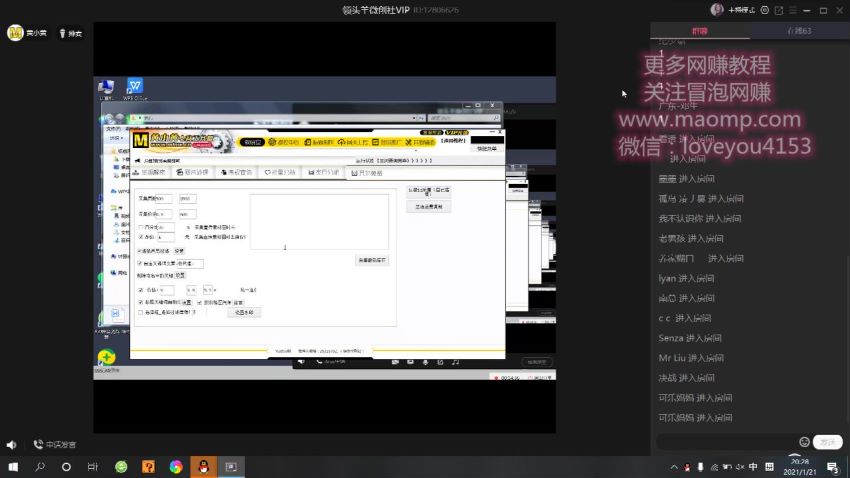Click the dark pill button on yellow toolbar in video
Image resolution: width=850 pixels, height=478 pixels.
click(x=252, y=142)
